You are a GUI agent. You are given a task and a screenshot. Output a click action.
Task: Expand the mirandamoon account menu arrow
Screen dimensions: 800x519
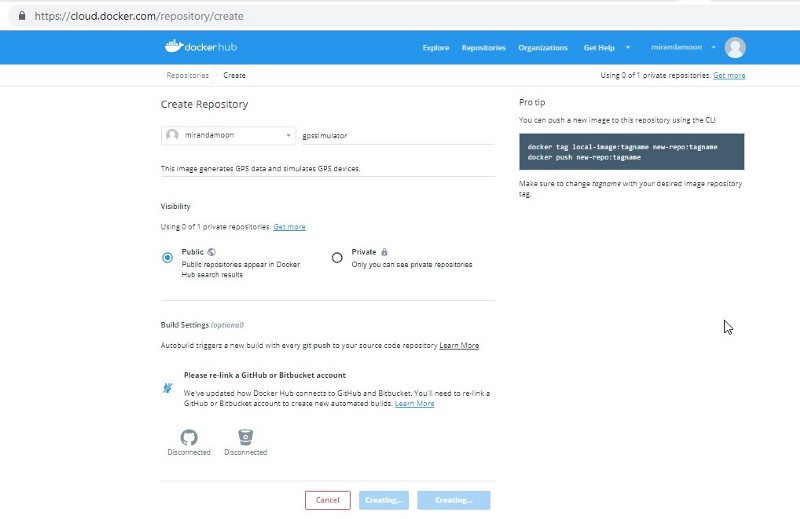tap(713, 47)
